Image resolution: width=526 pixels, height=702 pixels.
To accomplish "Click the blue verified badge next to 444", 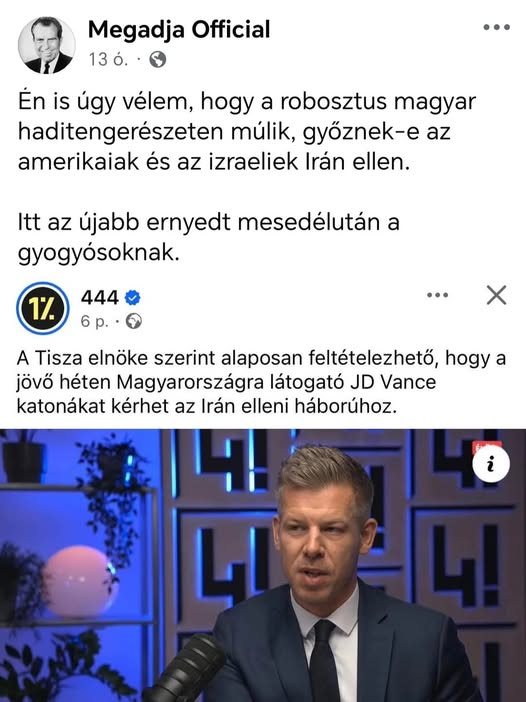I will click(133, 298).
